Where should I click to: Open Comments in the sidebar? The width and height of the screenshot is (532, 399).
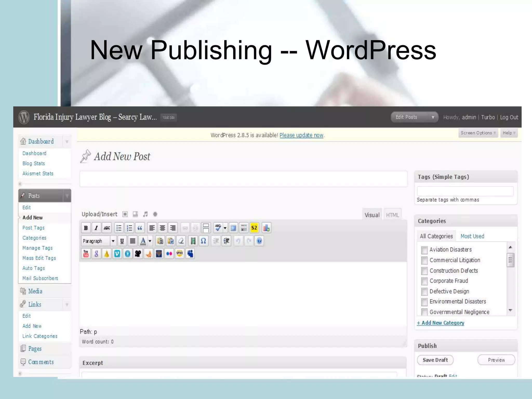click(41, 362)
